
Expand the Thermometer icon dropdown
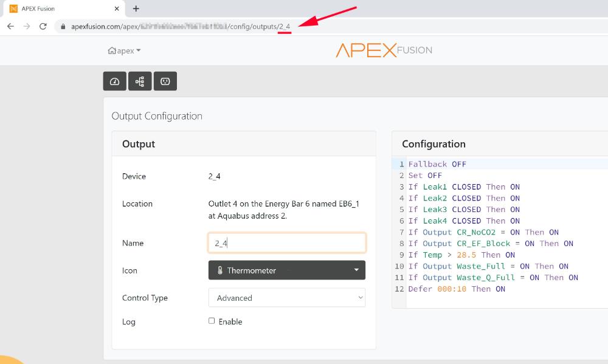[287, 270]
